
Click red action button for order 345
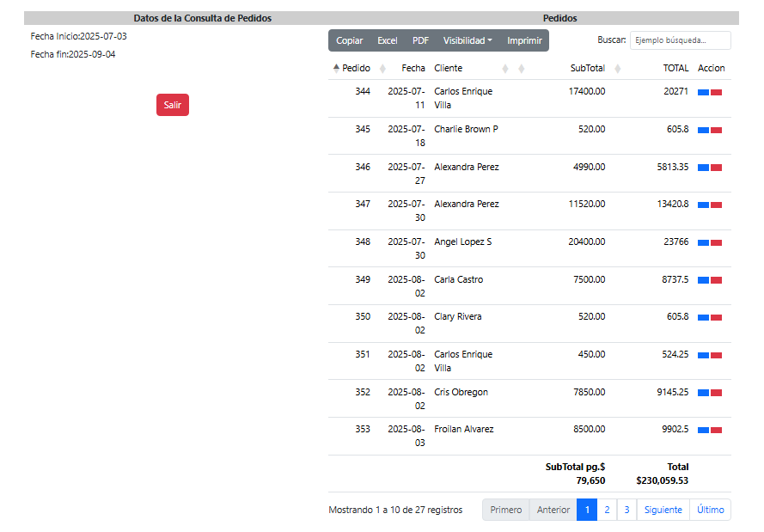pyautogui.click(x=716, y=130)
